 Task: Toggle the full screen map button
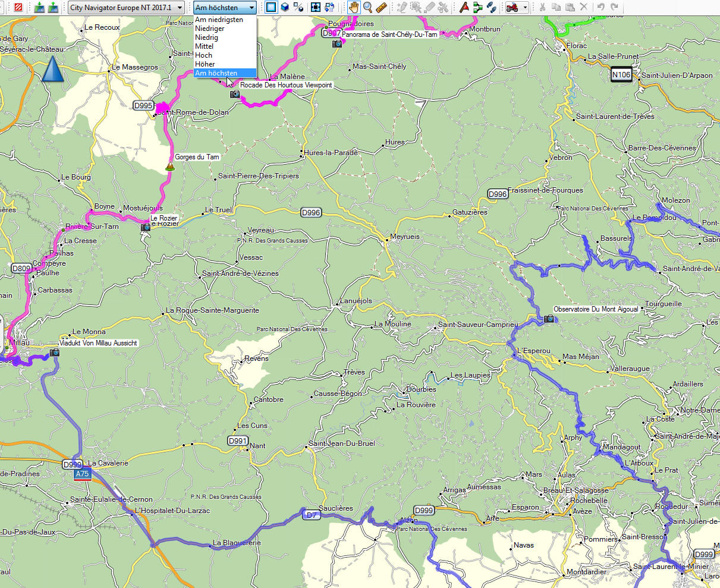point(316,7)
